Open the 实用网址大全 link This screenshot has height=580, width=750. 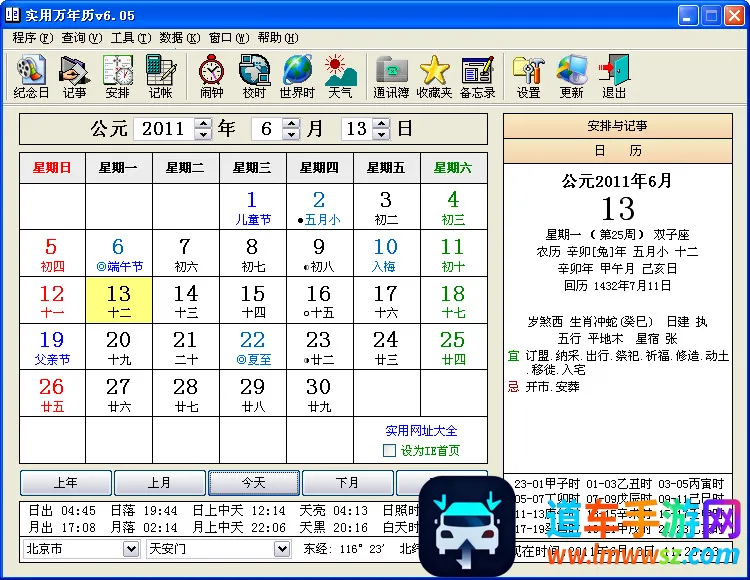pos(421,431)
